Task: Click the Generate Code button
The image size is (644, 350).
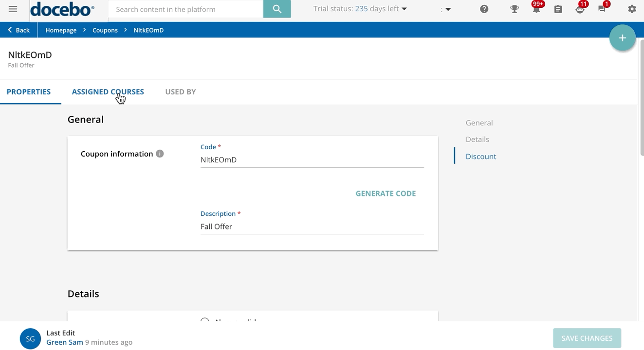Action: tap(386, 193)
